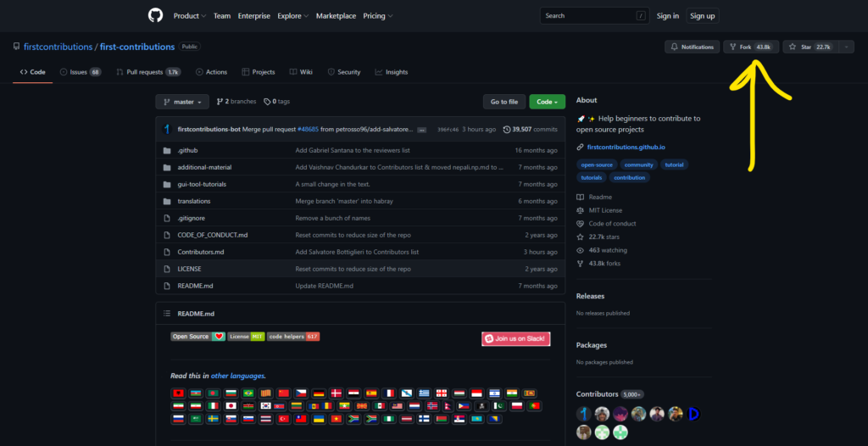The width and height of the screenshot is (868, 446).
Task: Expand the Product menu
Action: [x=190, y=16]
